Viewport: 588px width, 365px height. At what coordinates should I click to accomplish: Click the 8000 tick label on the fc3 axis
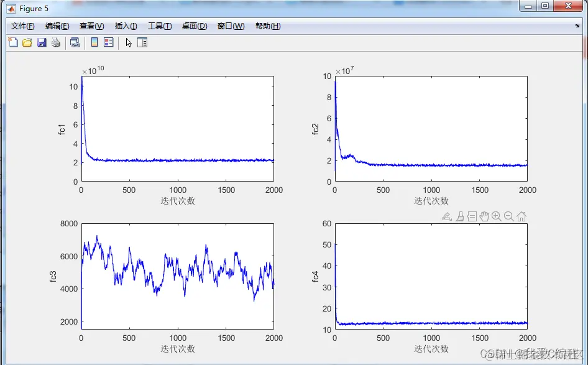[68, 224]
